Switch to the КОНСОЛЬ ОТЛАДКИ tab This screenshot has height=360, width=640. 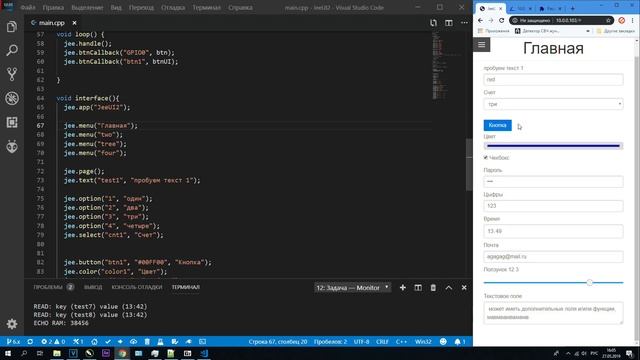[137, 287]
